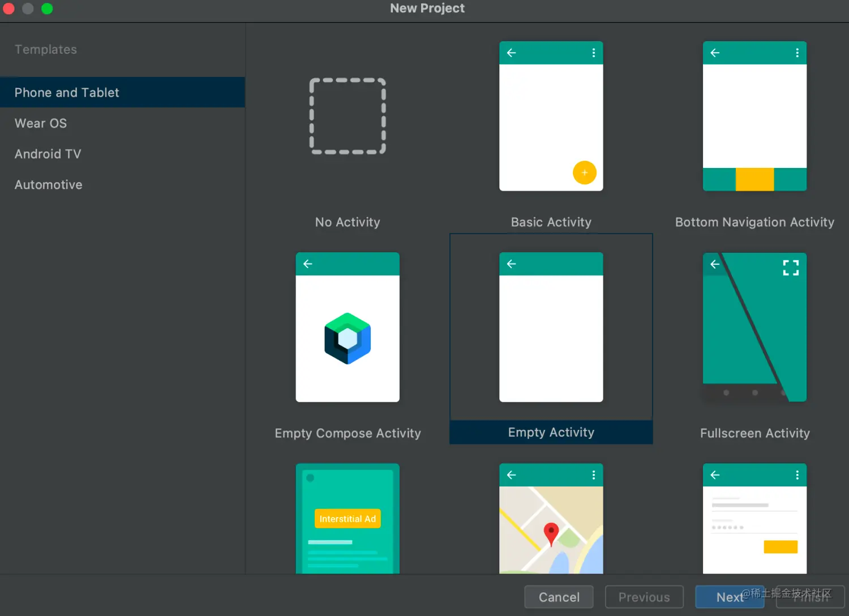The width and height of the screenshot is (849, 616).
Task: Click the highlighted Empty Activity label
Action: tap(551, 432)
